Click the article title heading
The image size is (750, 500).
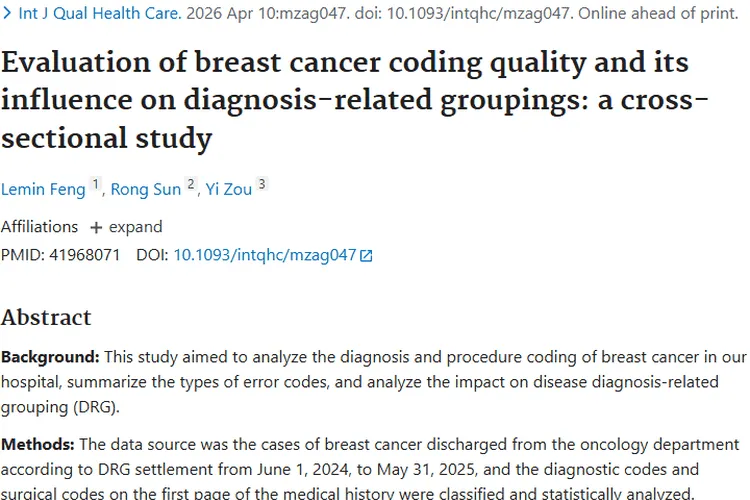coord(343,99)
